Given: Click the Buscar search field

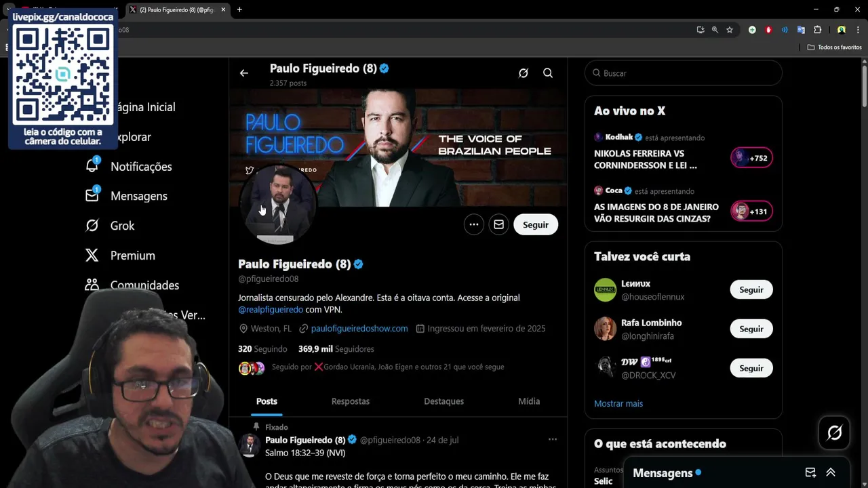Looking at the screenshot, I should click(x=684, y=73).
